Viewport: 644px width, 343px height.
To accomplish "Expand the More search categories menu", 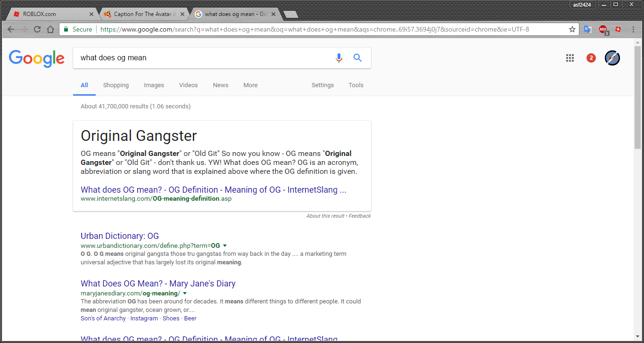I will (251, 85).
